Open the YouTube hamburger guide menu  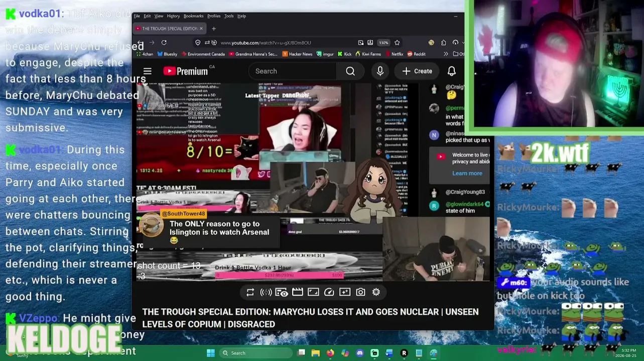(x=148, y=71)
